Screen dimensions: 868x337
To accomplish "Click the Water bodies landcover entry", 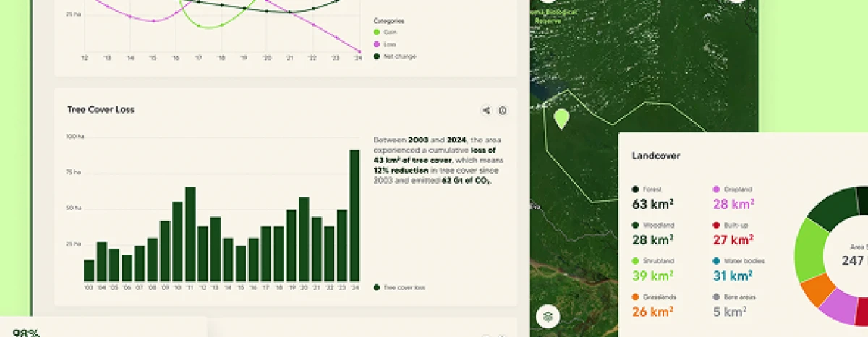I will coord(739,268).
